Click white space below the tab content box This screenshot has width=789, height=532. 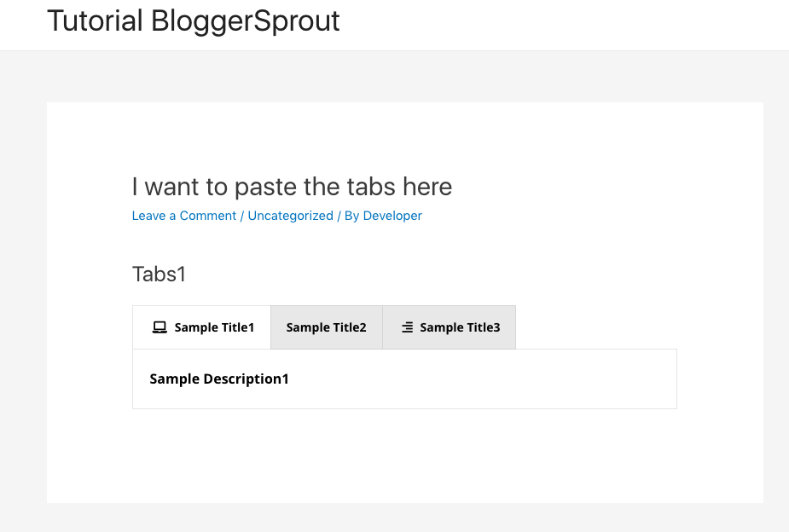point(404,453)
